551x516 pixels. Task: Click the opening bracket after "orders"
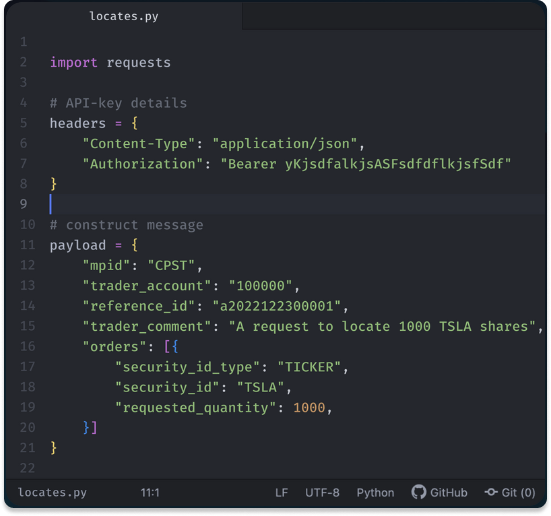tap(167, 347)
